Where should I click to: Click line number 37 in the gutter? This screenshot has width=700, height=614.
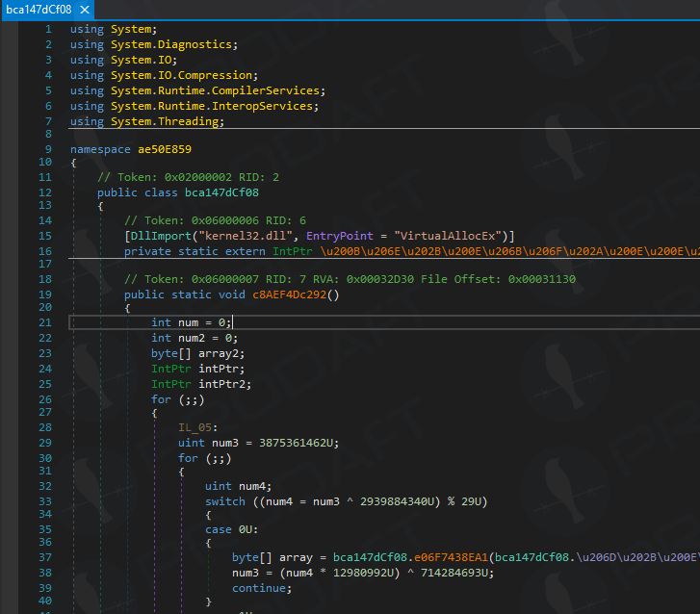click(45, 558)
